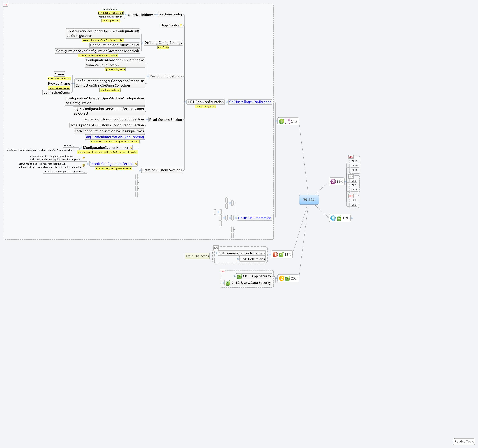Collapse the .NET App Configuration branch

[x=185, y=102]
